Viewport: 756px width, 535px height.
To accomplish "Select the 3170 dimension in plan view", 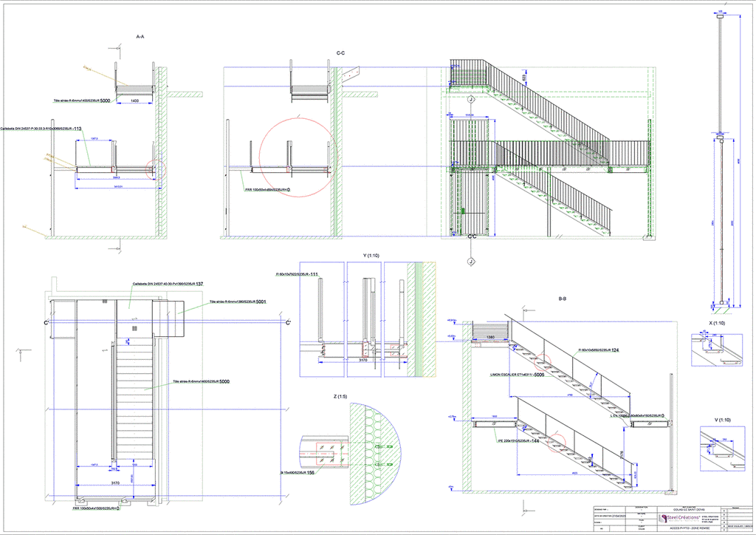I will click(x=117, y=484).
